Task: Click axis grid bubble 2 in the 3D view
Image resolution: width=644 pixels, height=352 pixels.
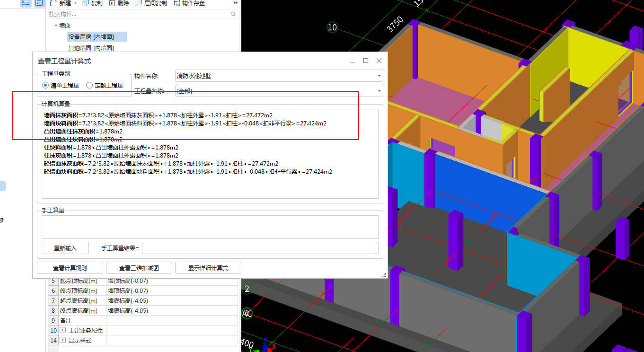Action: click(247, 288)
